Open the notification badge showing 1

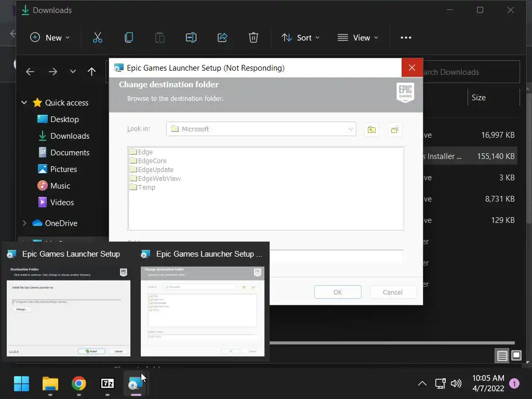(514, 384)
